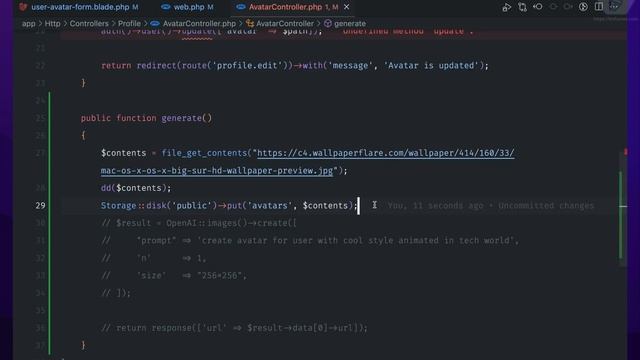The height and width of the screenshot is (360, 640).
Task: Click the PHP file icon in breadcrumbs
Action: pos(155,24)
